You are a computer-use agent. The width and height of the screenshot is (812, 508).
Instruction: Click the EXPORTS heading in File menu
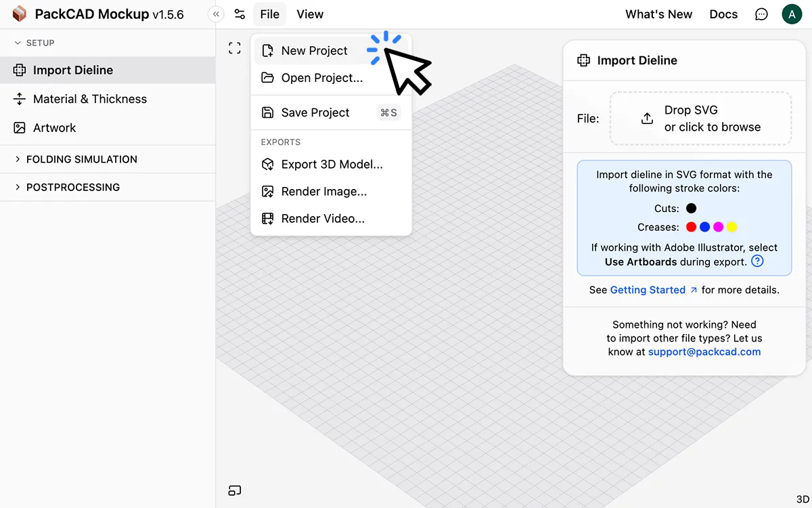[281, 142]
